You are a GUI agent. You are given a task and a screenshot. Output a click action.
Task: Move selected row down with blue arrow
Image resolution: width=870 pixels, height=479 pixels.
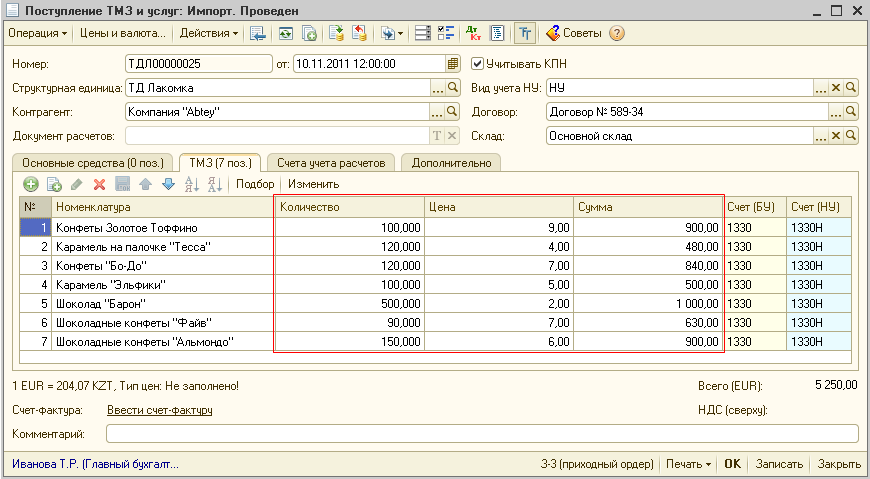168,184
